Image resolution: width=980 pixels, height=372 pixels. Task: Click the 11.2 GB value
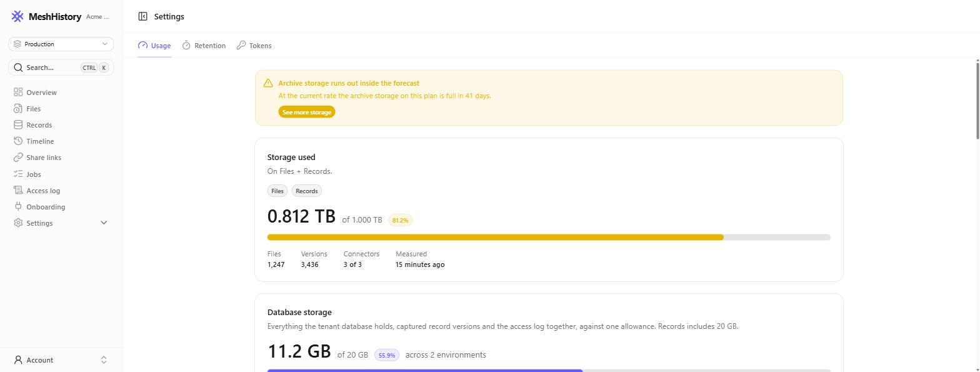pyautogui.click(x=299, y=351)
